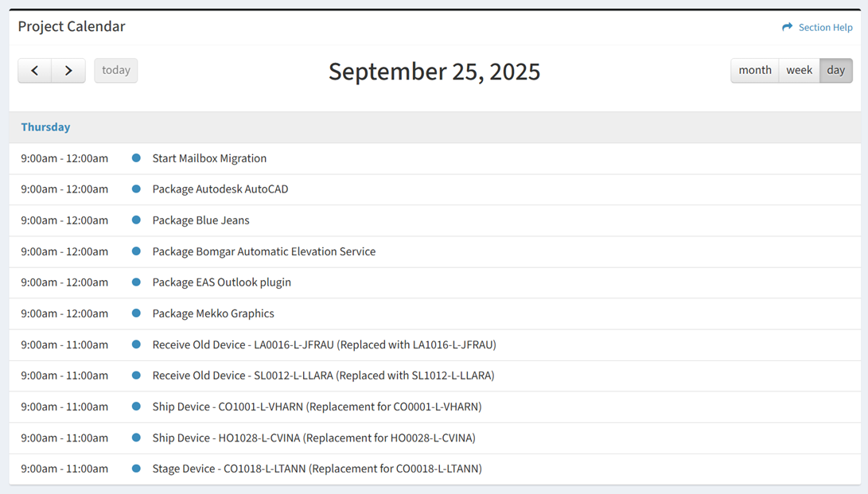
Task: Go to the next day arrow
Action: 68,71
